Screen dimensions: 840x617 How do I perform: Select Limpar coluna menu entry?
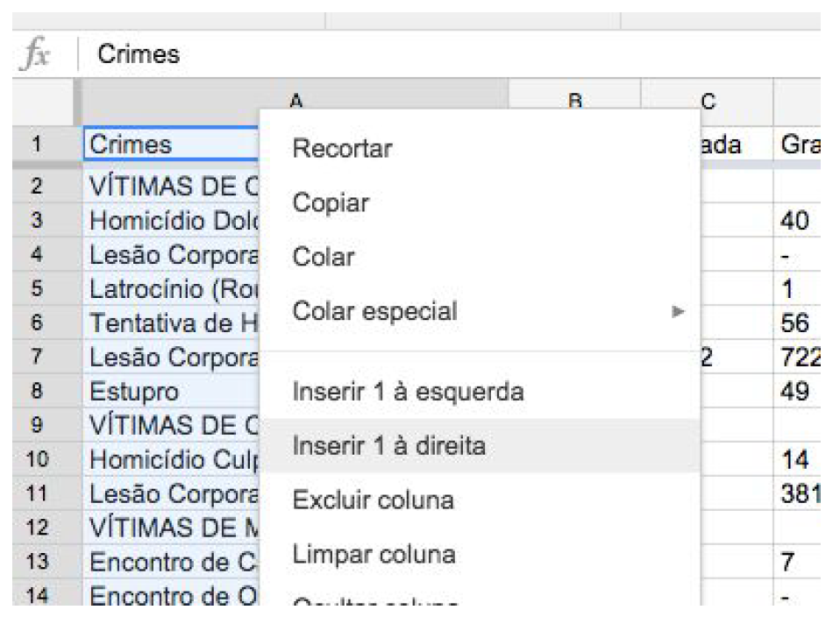[x=374, y=555]
